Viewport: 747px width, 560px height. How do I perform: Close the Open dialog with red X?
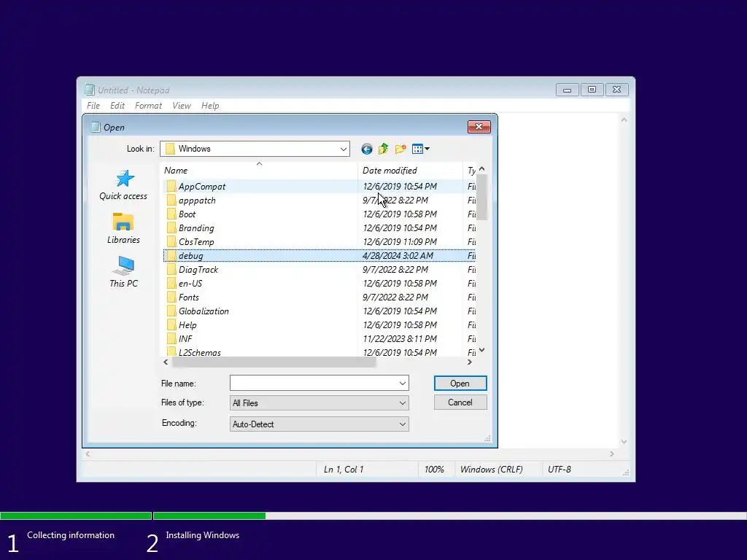coord(479,127)
